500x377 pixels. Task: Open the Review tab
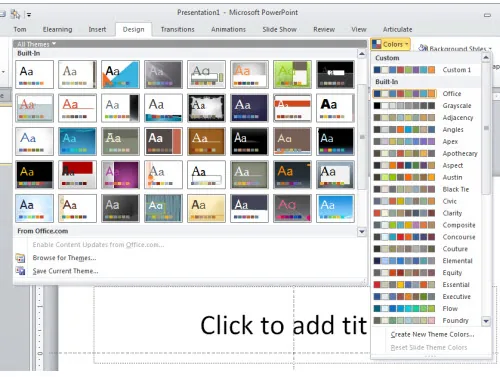pos(324,29)
